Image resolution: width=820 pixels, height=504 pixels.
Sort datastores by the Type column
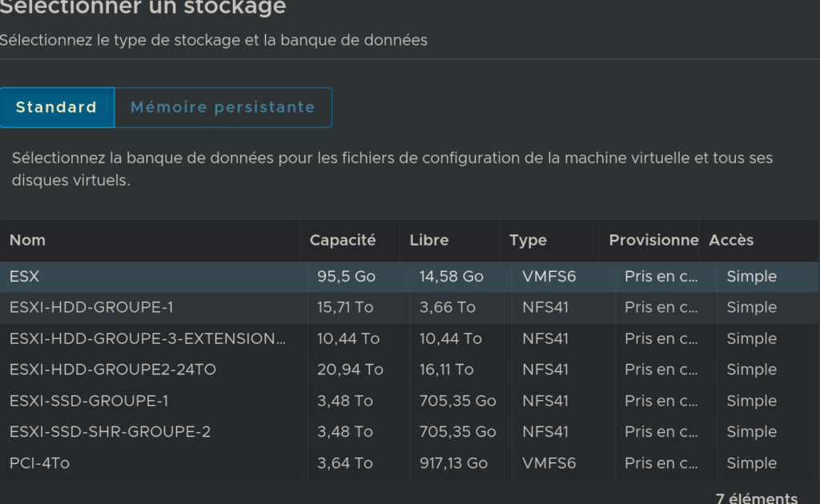click(528, 240)
